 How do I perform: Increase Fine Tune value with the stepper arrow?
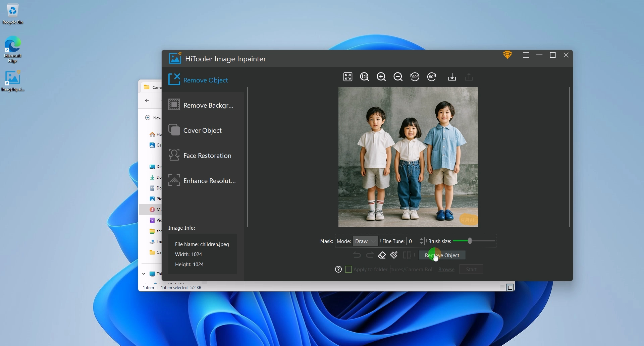pyautogui.click(x=421, y=239)
